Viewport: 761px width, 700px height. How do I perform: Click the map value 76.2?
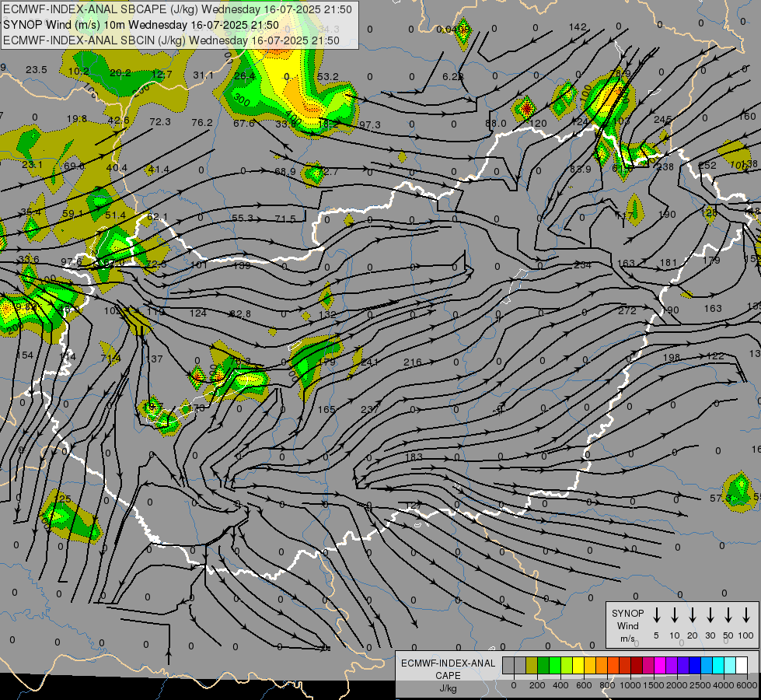[202, 123]
